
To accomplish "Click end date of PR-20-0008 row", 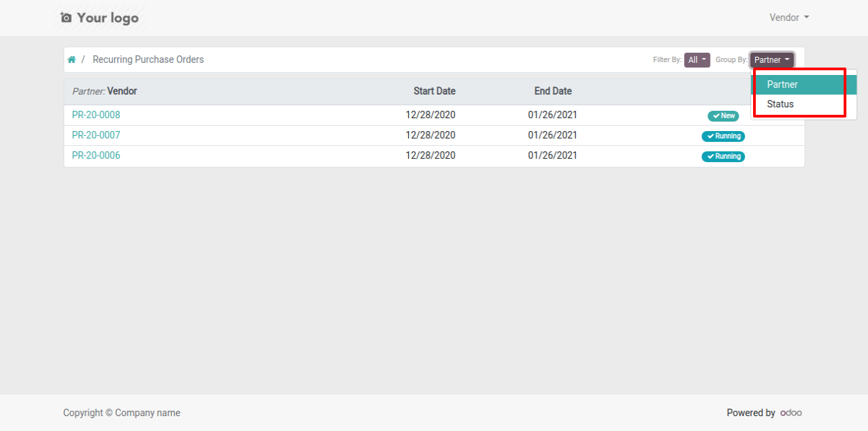I will tap(553, 115).
